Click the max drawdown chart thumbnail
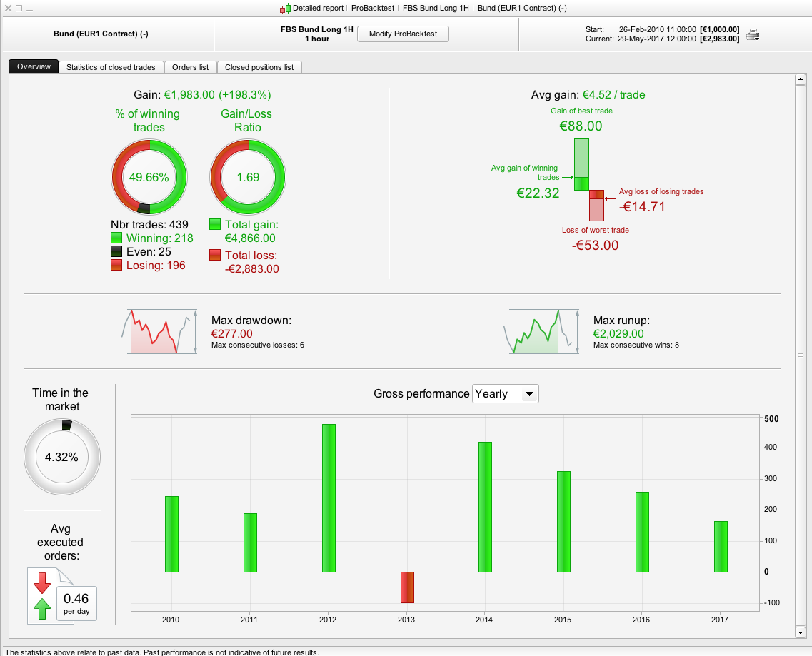Screen dimensions: 812x656 click(159, 331)
